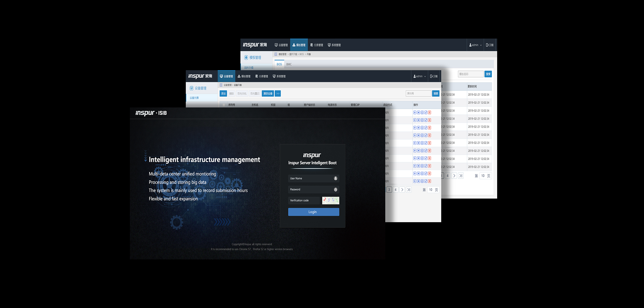The height and width of the screenshot is (308, 644).
Task: Click the user icon in the User Name field
Action: (335, 178)
